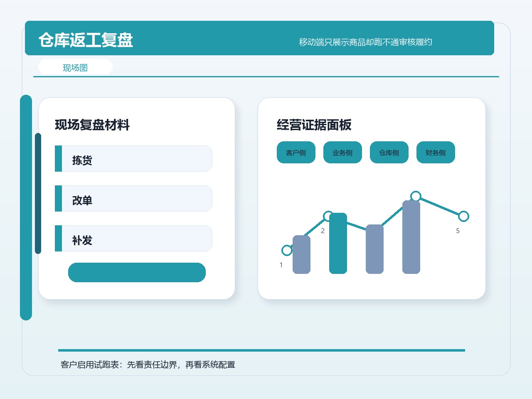Click the gray-blue bar right of the teal bar
Image resolution: width=532 pixels, height=399 pixels.
coord(374,249)
